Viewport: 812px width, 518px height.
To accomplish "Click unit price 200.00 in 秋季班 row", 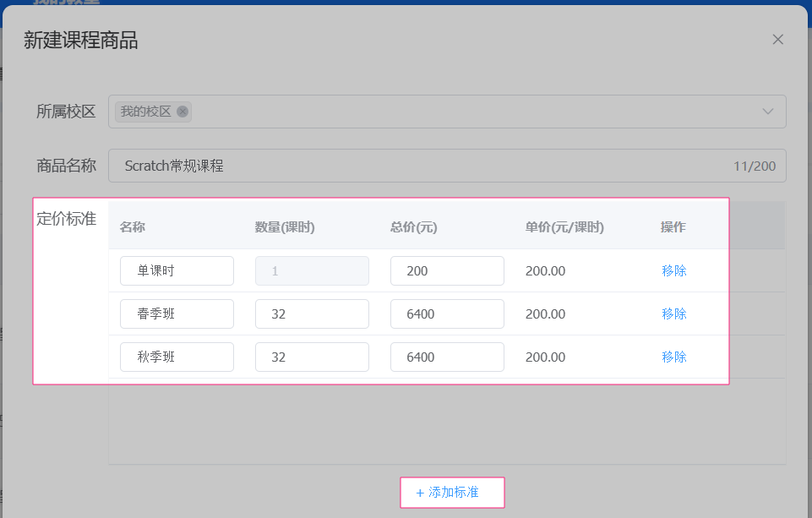I will point(545,357).
